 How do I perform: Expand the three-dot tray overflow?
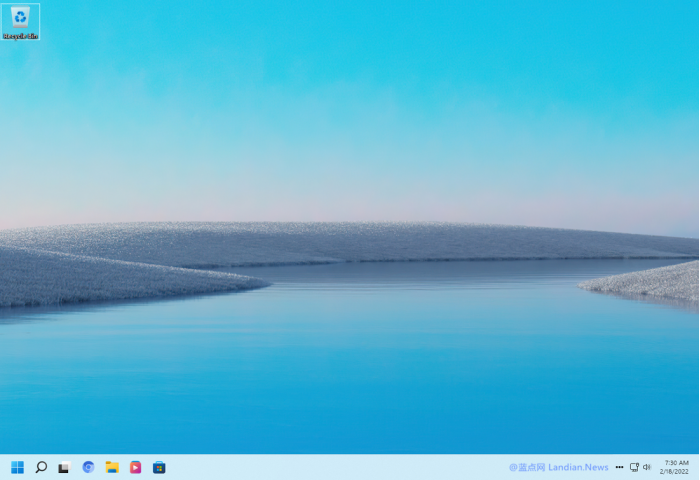coord(619,467)
